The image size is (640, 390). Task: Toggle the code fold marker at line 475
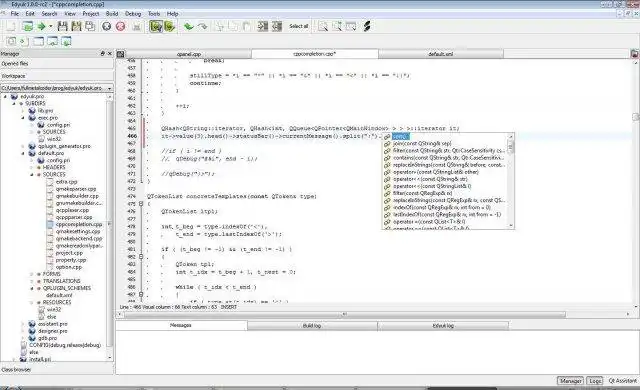pyautogui.click(x=141, y=204)
